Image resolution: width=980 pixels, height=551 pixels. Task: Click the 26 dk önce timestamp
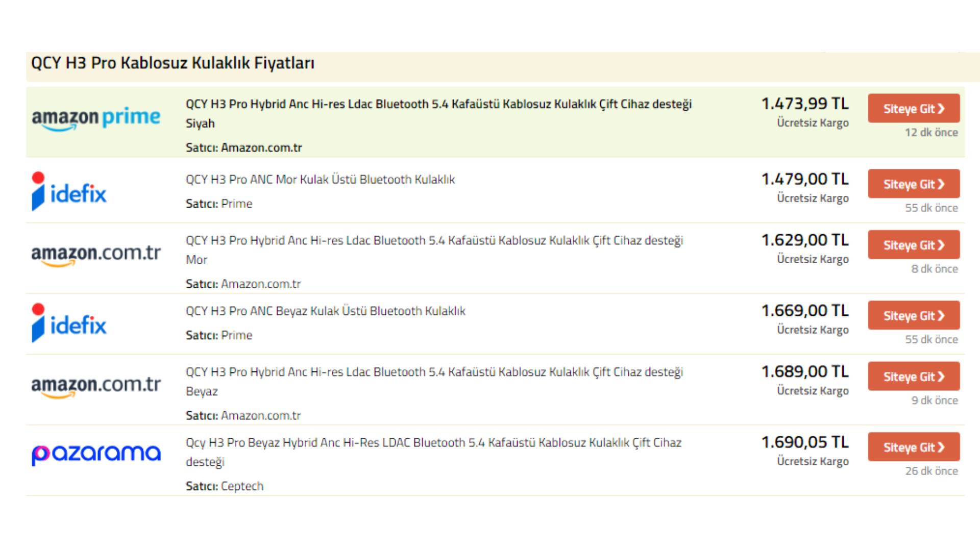coord(932,471)
